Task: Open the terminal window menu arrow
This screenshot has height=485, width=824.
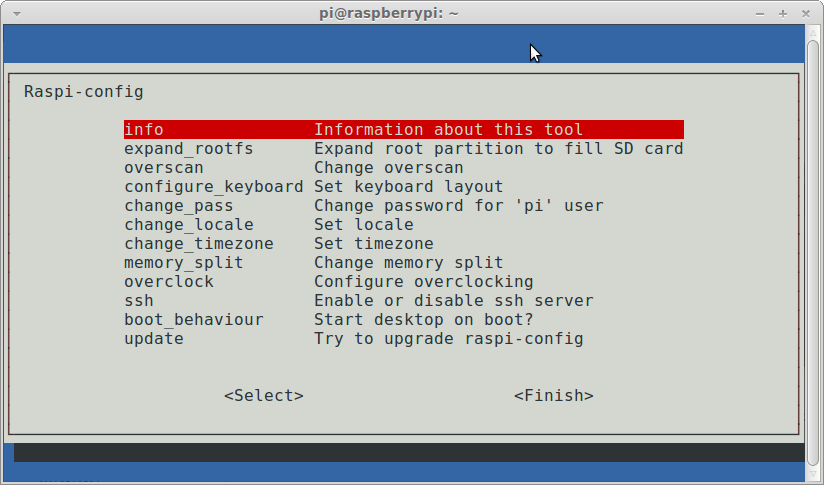Action: (17, 14)
